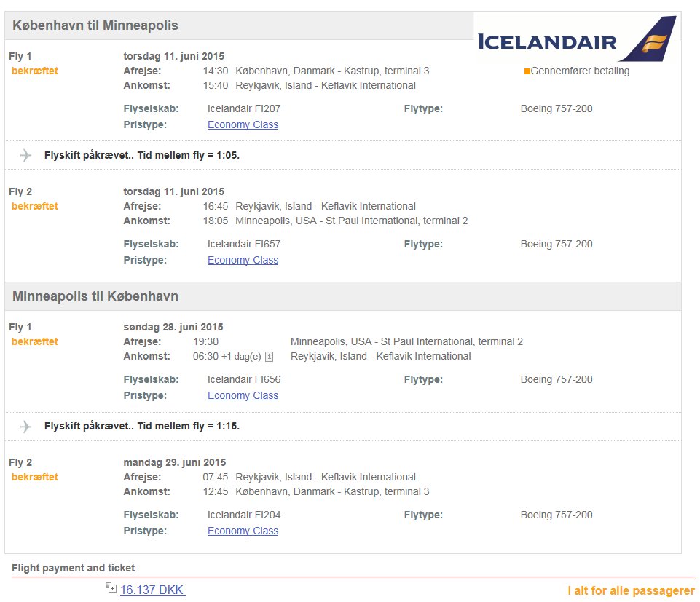Screen dimensions: 700x602
Task: Open Economy Class link for flight FI657
Action: point(243,260)
